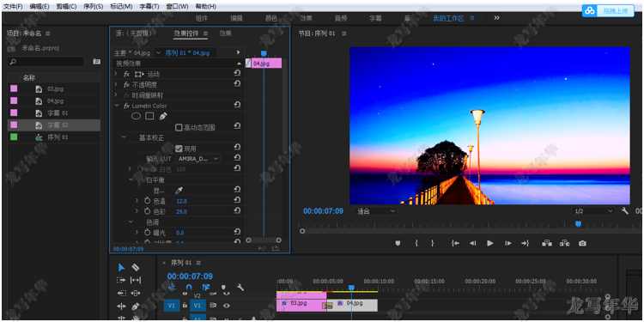
Task: Uncheck the basic correction active checkbox
Action: (x=179, y=149)
